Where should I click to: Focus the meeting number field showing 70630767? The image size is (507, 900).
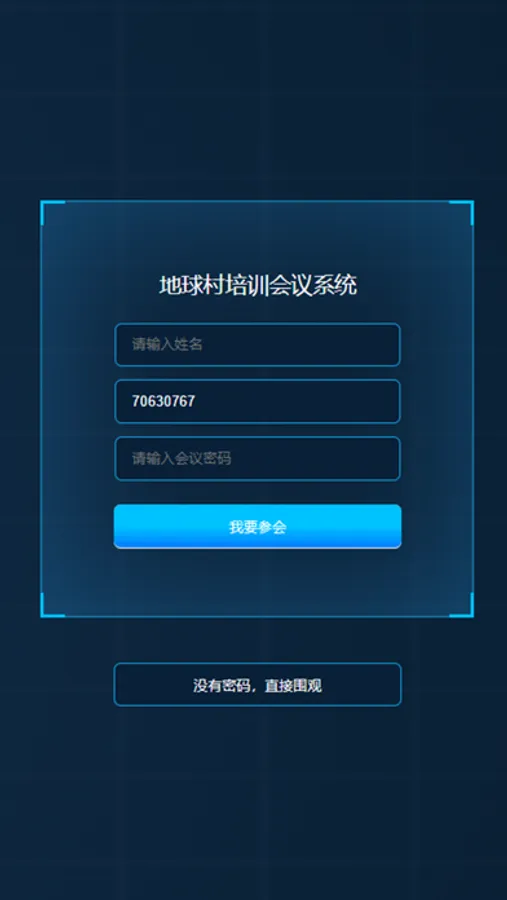click(257, 401)
